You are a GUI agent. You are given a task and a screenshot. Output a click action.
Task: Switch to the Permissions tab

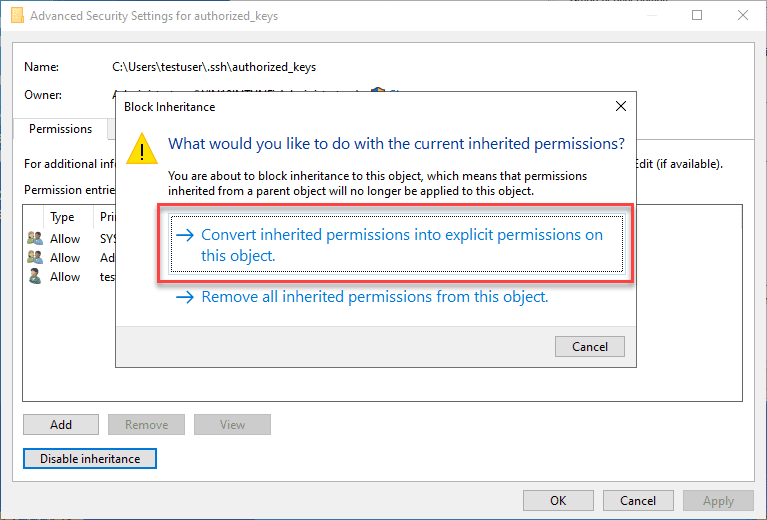coord(60,129)
